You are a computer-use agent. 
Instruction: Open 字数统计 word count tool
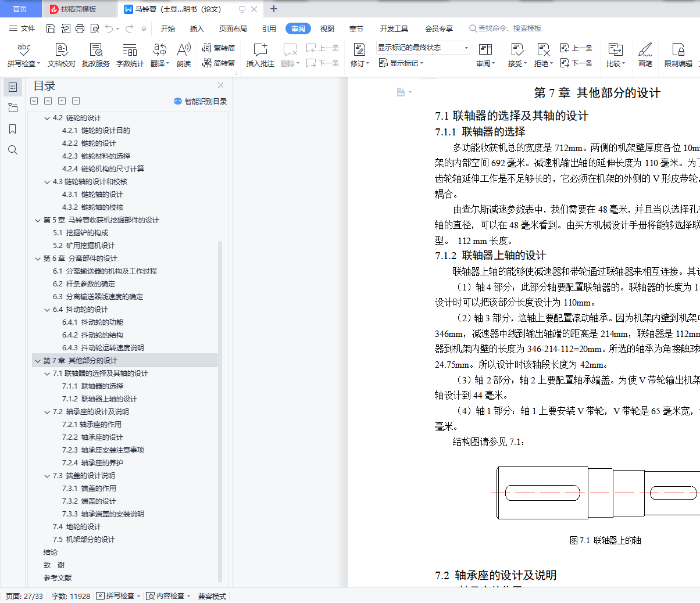[130, 55]
